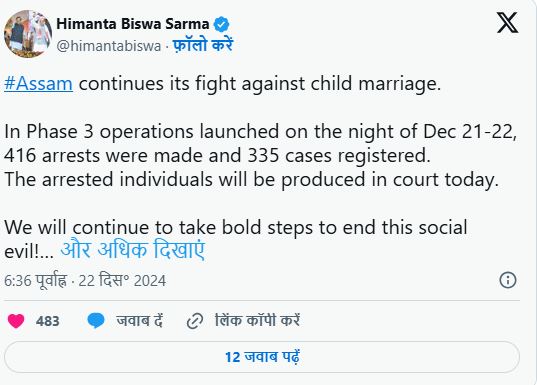Screen dimensions: 537x385
Task: Open the Himanta Biswa Sarma display name
Action: pyautogui.click(x=133, y=24)
